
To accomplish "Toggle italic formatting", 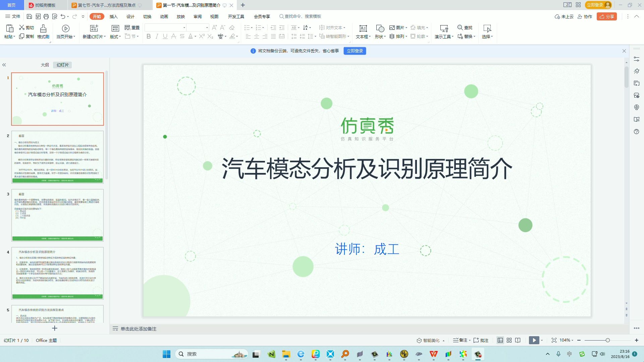I will (x=157, y=37).
